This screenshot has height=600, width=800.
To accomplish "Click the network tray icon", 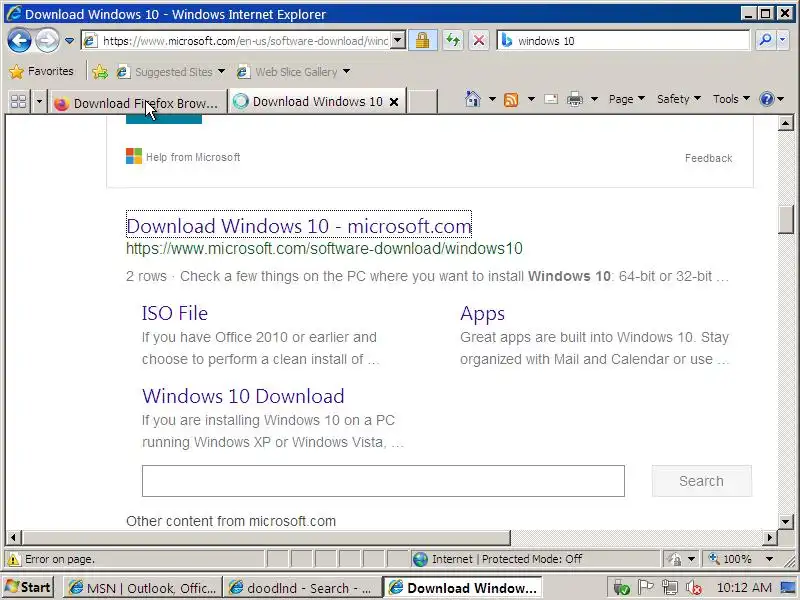I will click(669, 588).
